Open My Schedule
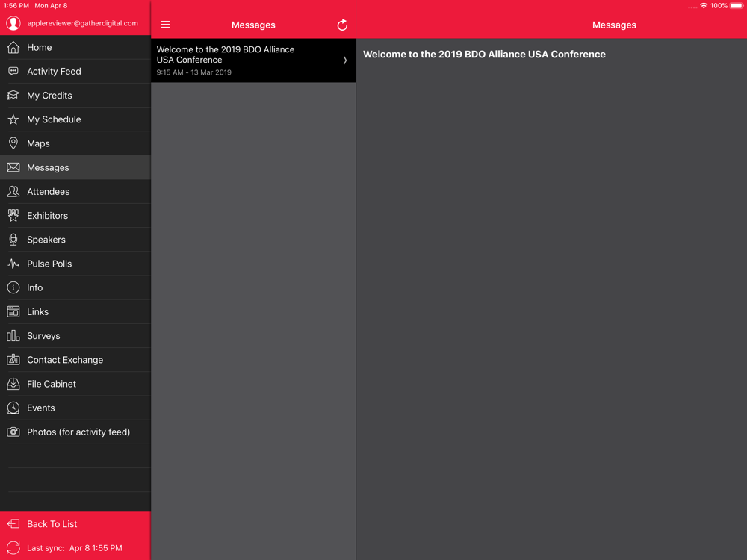The height and width of the screenshot is (560, 747). [75, 119]
